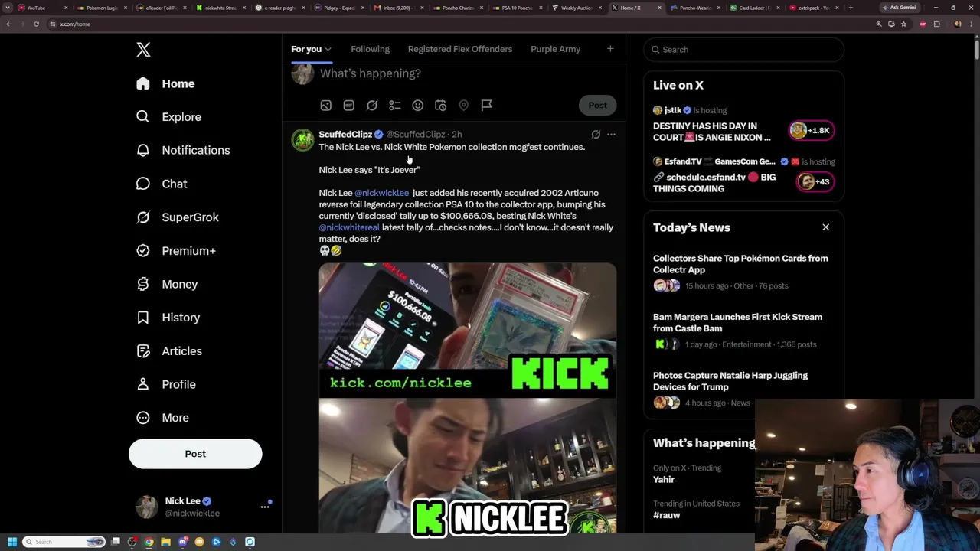The height and width of the screenshot is (551, 980).
Task: Open Explore from the sidebar
Action: click(169, 117)
